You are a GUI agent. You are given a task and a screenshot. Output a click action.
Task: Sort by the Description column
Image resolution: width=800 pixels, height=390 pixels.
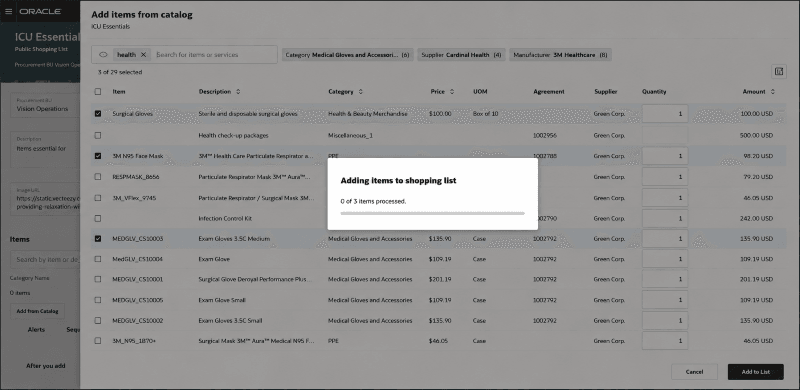[x=238, y=92]
